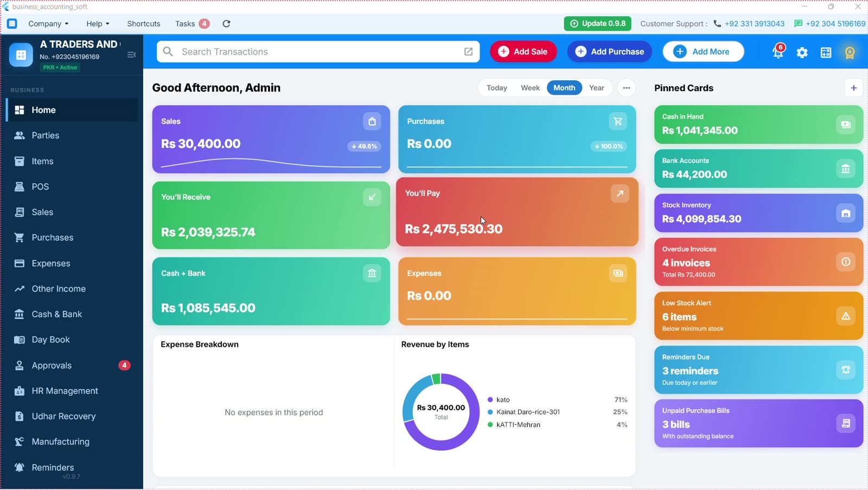Click the Add Purchase button
The width and height of the screenshot is (868, 490).
click(610, 51)
